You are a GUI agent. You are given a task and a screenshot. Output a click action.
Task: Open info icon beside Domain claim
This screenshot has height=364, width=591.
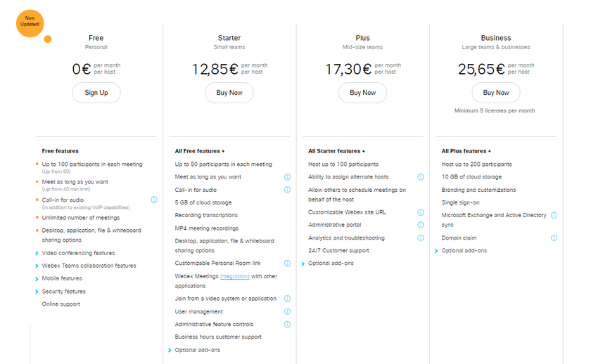coord(554,238)
